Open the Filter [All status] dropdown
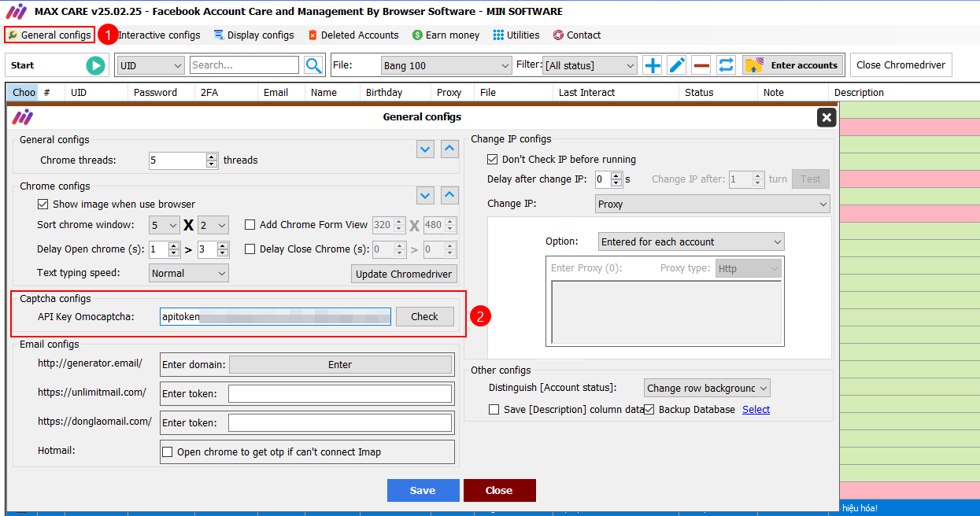 coord(590,65)
